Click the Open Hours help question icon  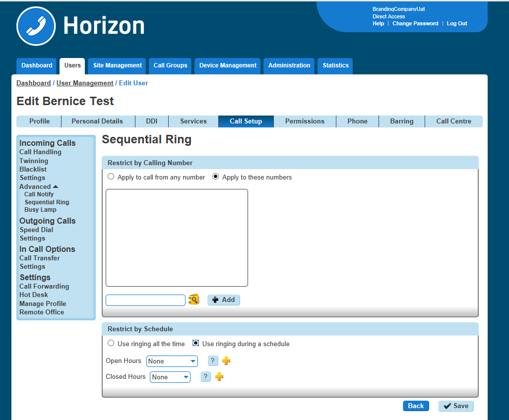(x=213, y=360)
